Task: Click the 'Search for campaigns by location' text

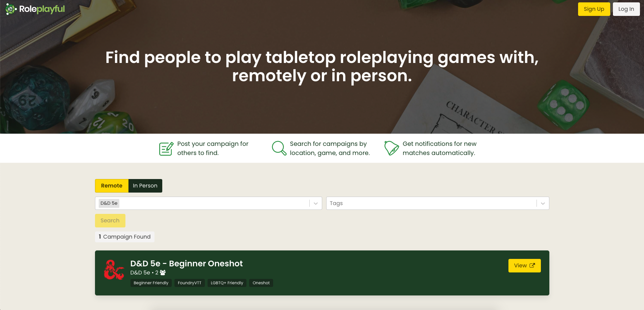Action: click(330, 148)
